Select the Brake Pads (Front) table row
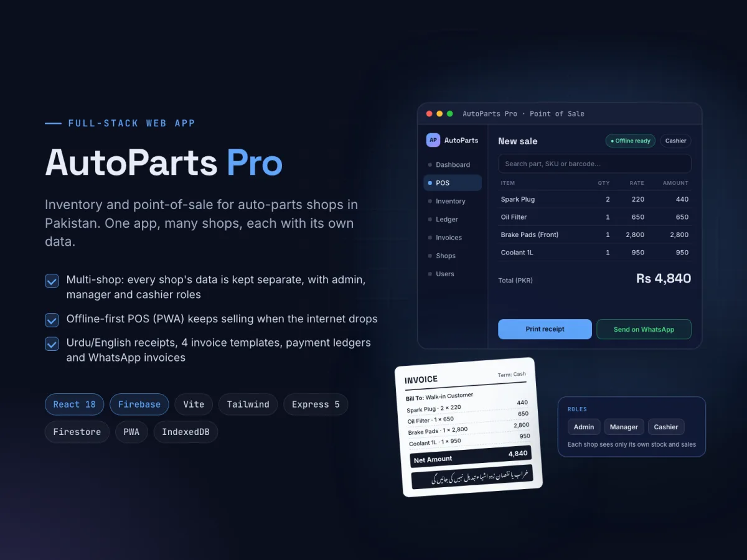Screen dimensions: 747x560 click(x=594, y=235)
